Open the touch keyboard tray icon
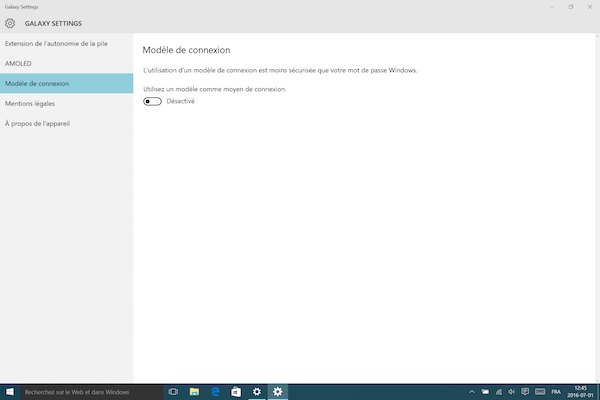 pyautogui.click(x=540, y=392)
